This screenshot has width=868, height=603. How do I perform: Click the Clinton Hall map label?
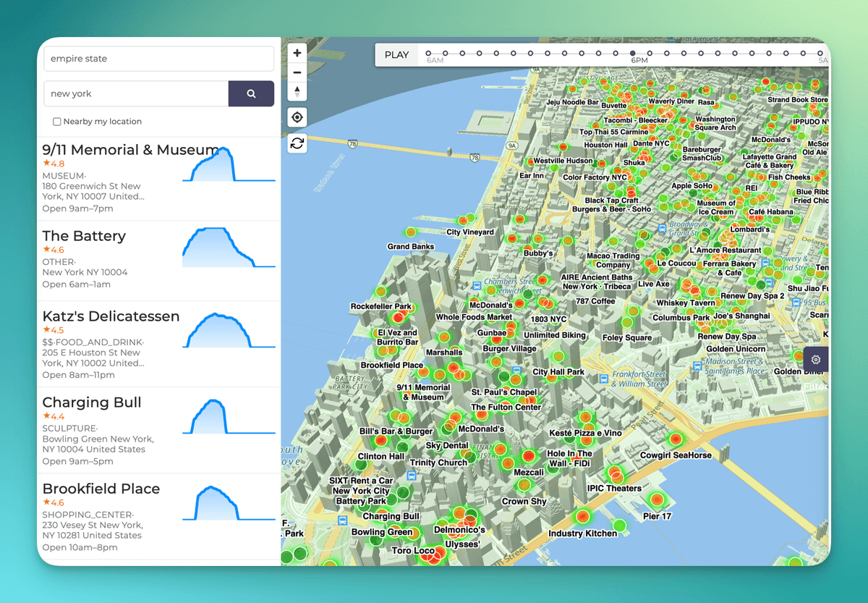(381, 457)
